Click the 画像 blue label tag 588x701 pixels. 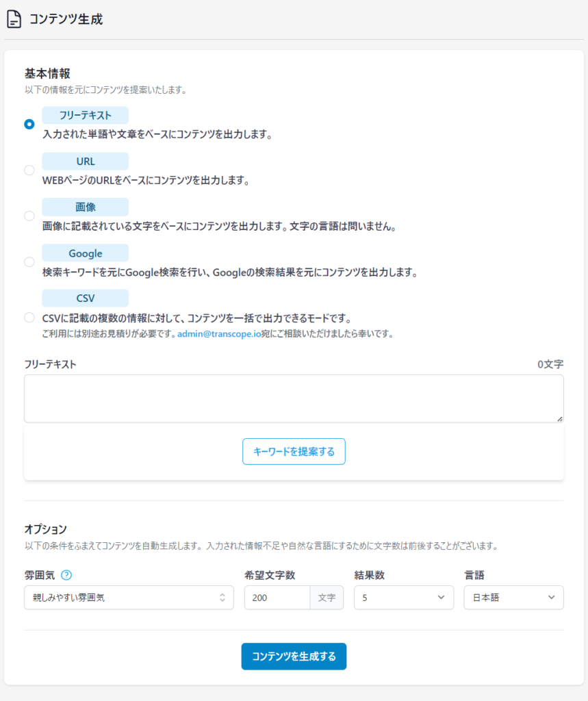pyautogui.click(x=86, y=207)
